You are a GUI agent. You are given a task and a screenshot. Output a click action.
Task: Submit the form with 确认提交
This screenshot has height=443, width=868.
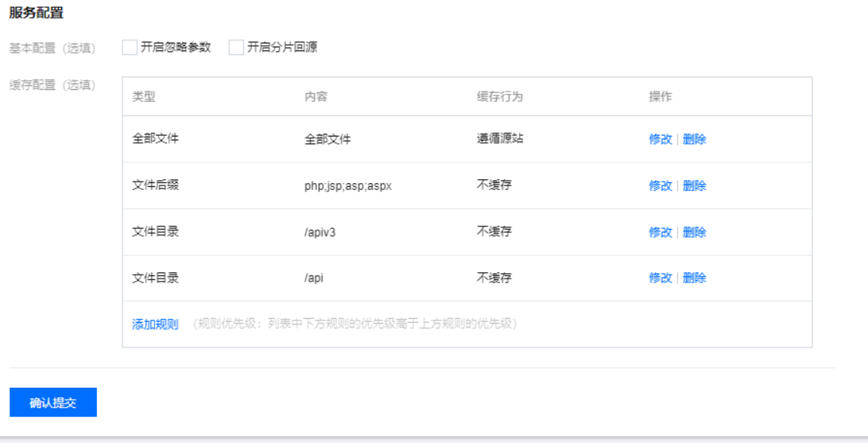[53, 403]
